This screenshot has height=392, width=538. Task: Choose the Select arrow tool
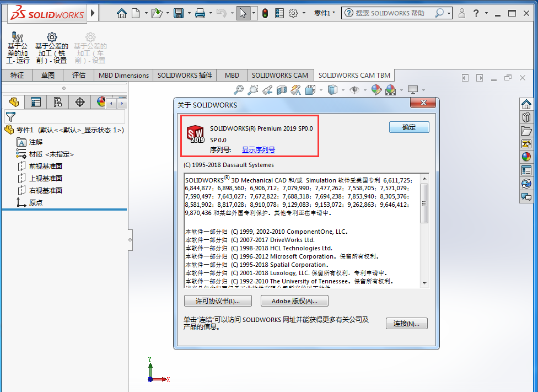click(x=243, y=13)
